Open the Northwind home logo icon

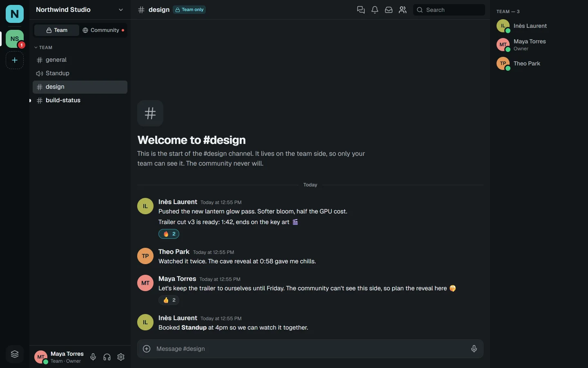click(15, 14)
